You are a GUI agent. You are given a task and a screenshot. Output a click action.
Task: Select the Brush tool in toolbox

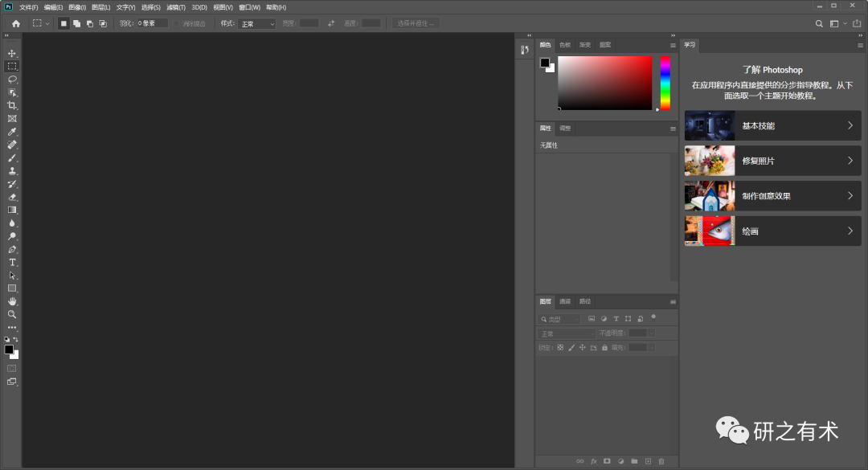click(x=11, y=157)
